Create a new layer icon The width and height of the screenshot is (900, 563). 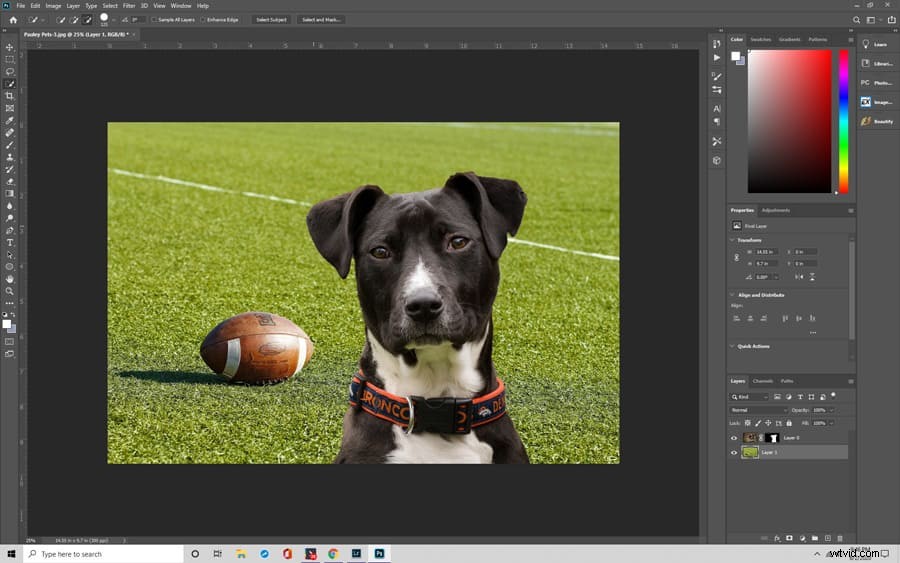tap(828, 538)
